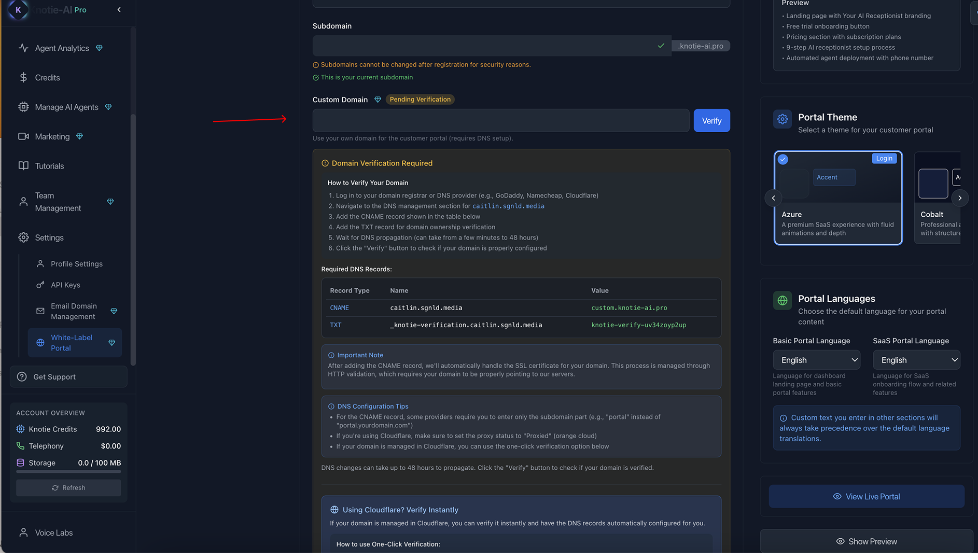Click the green checkmark in the Subdomain field
The image size is (978, 560).
(x=661, y=46)
